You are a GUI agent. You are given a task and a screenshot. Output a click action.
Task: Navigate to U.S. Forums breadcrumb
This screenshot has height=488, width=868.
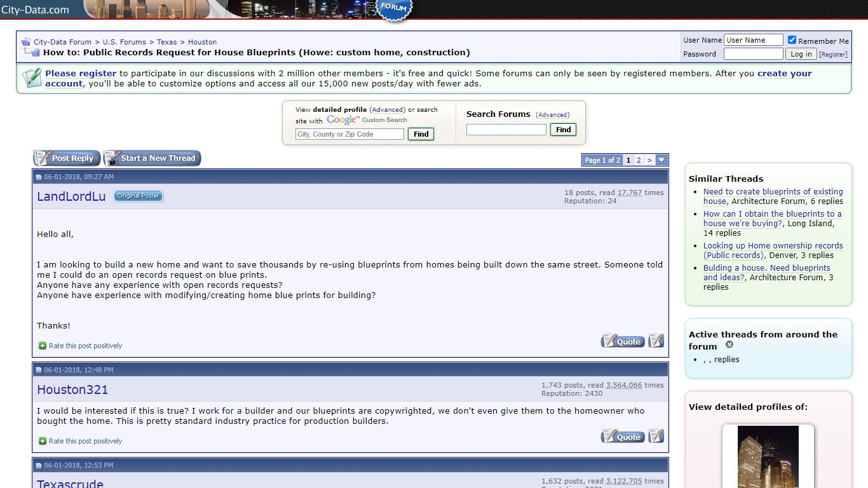click(x=125, y=42)
